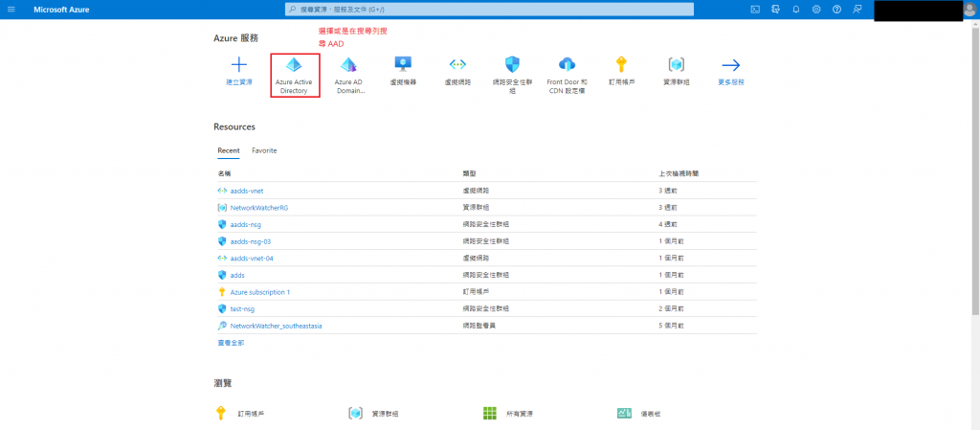Open the notifications bell

[x=796, y=10]
